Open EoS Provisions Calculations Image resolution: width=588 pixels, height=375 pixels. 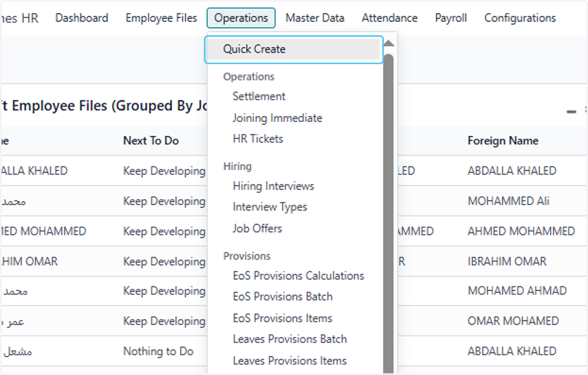click(298, 276)
